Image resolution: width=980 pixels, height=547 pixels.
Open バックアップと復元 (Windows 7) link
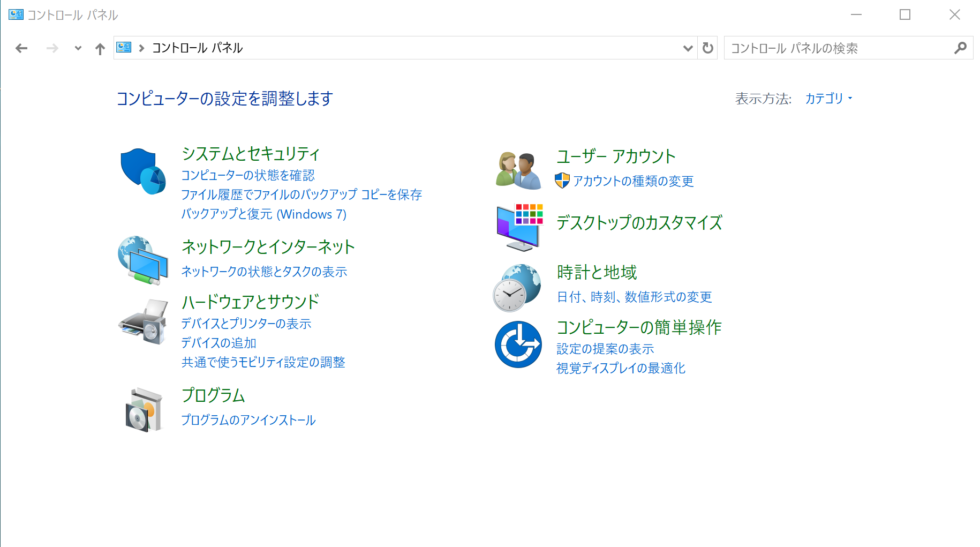pyautogui.click(x=263, y=214)
